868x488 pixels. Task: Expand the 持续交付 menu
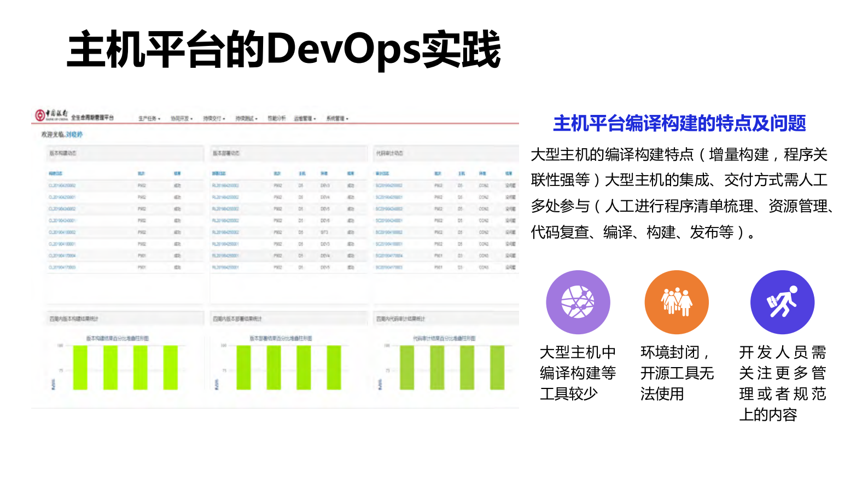[214, 119]
